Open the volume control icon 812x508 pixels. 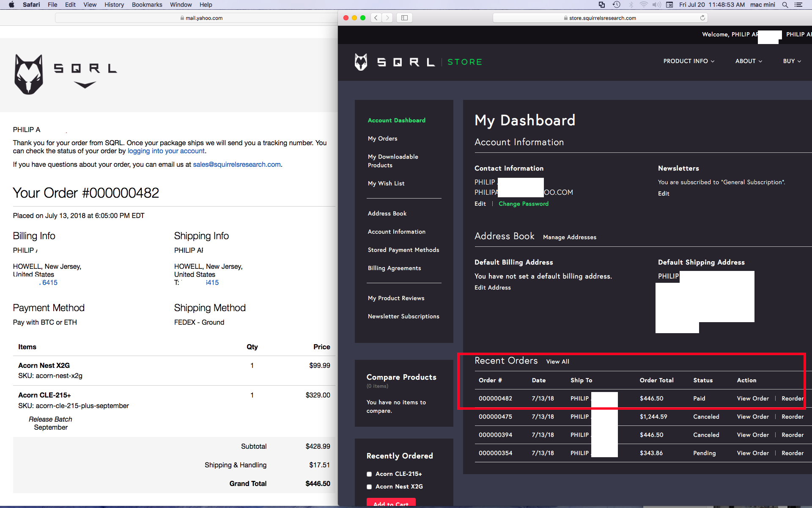pyautogui.click(x=656, y=5)
